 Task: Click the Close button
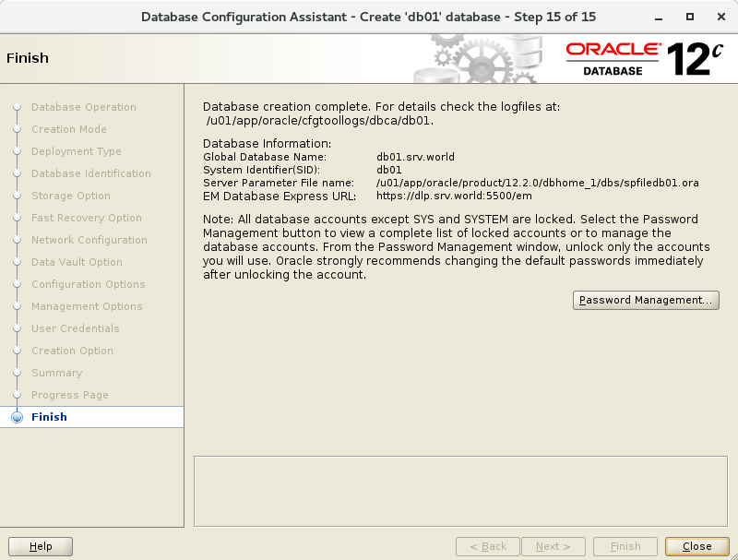pyautogui.click(x=697, y=546)
